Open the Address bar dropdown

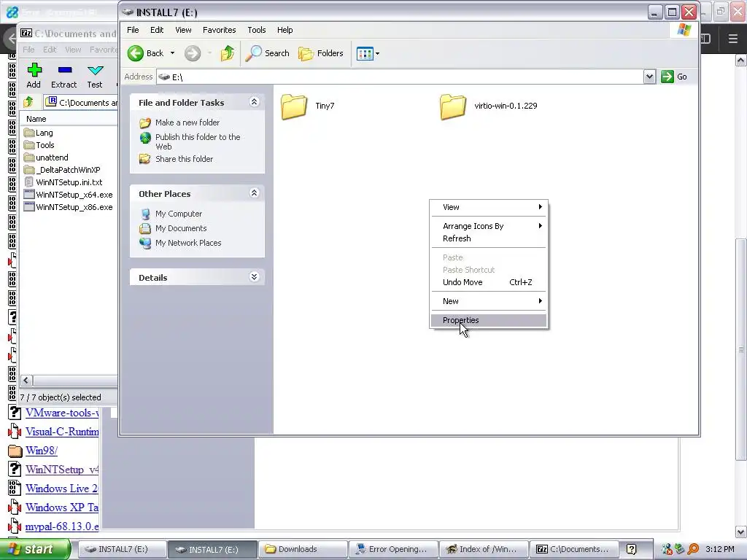(649, 77)
